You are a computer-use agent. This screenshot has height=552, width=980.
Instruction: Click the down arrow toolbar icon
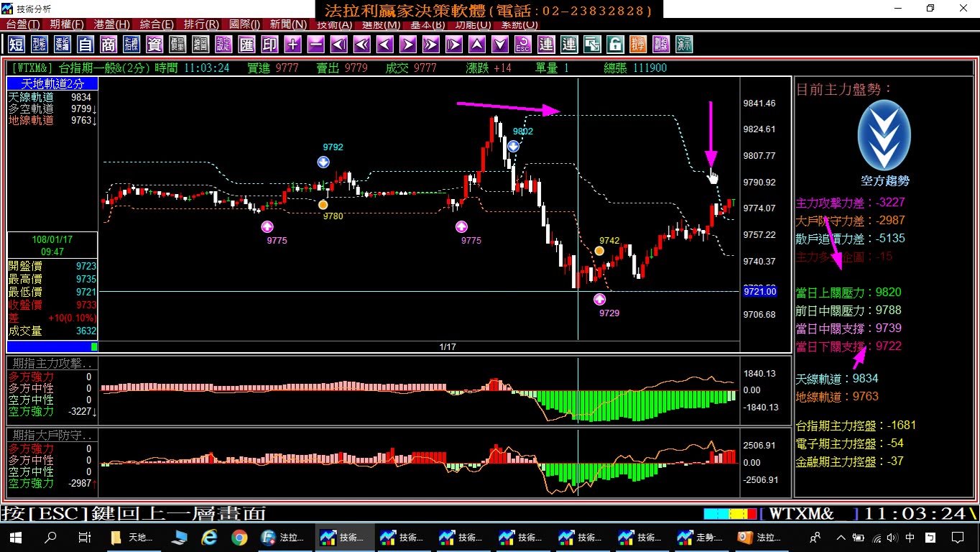500,45
